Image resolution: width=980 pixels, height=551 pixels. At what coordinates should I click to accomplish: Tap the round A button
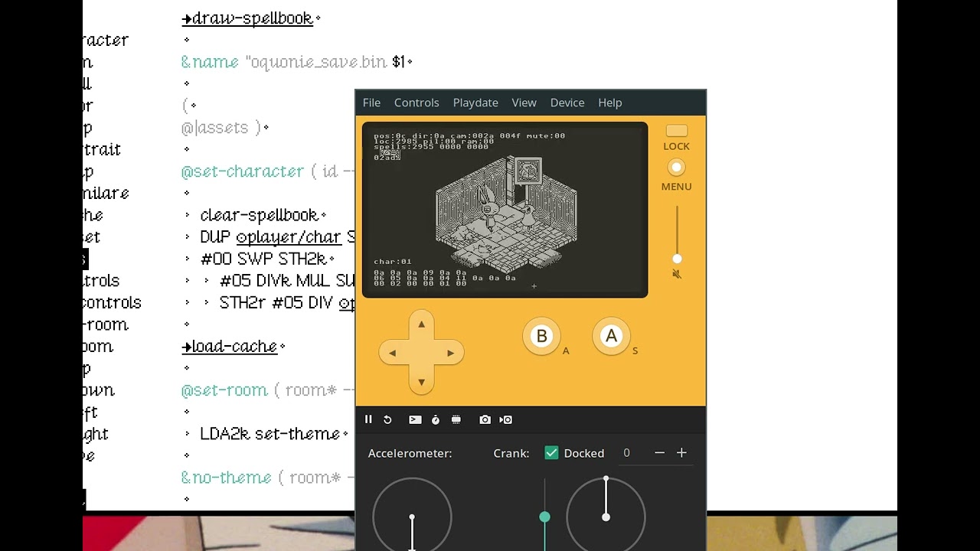tap(611, 336)
